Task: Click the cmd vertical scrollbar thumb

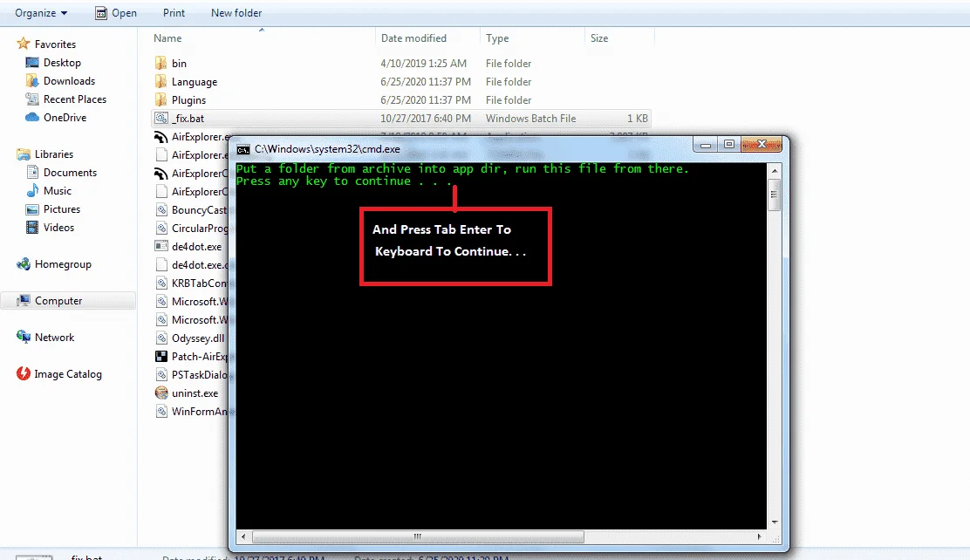Action: (x=774, y=195)
